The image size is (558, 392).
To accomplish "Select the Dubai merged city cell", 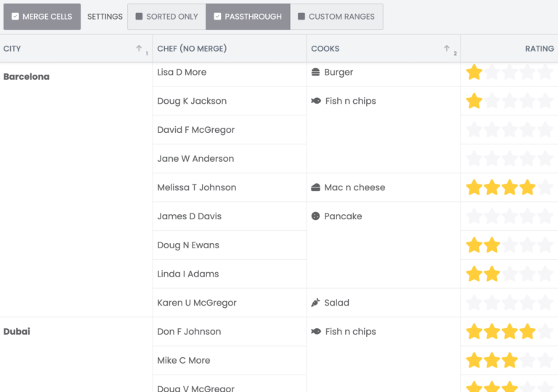I will tap(76, 355).
